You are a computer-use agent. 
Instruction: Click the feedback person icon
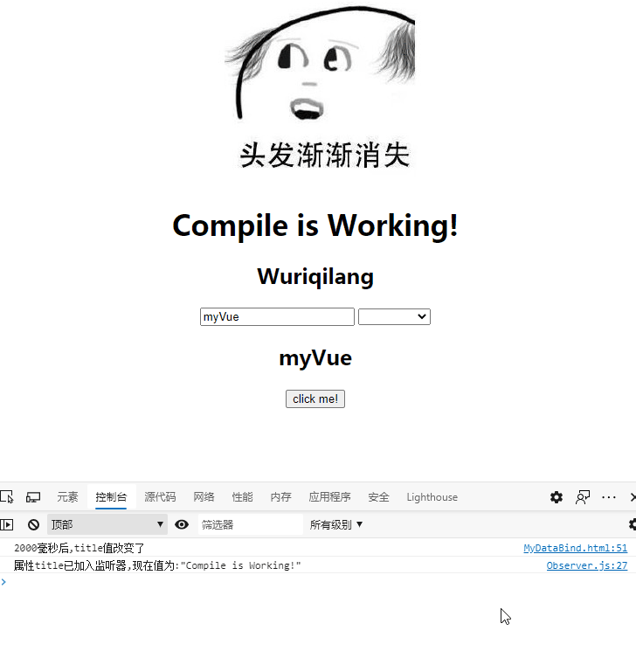coord(583,497)
